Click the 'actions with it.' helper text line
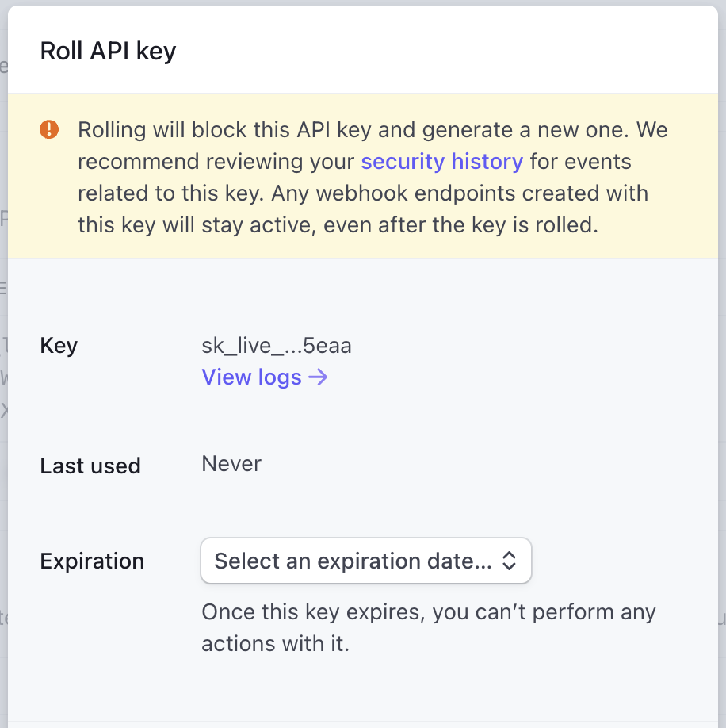 point(275,643)
